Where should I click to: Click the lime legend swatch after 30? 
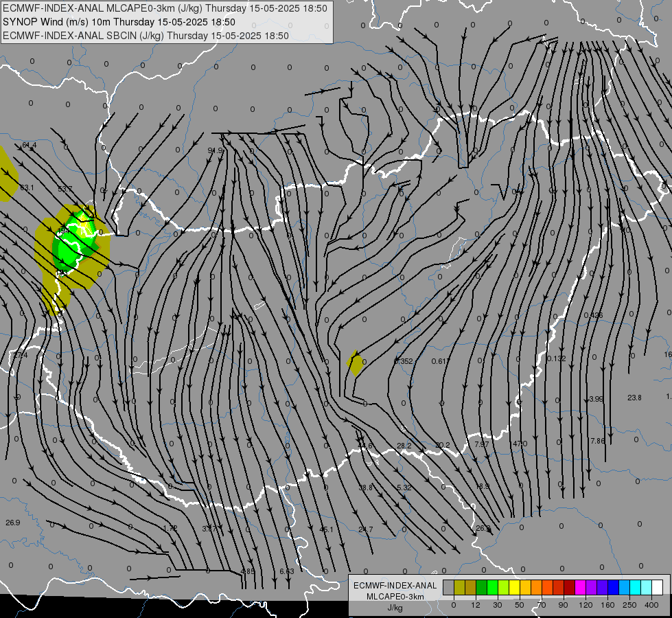click(504, 588)
